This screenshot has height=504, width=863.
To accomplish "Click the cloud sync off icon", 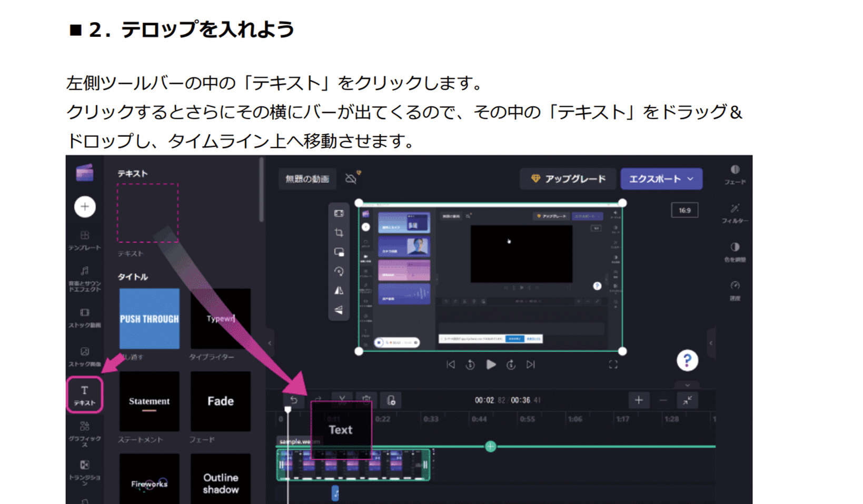I will click(352, 178).
